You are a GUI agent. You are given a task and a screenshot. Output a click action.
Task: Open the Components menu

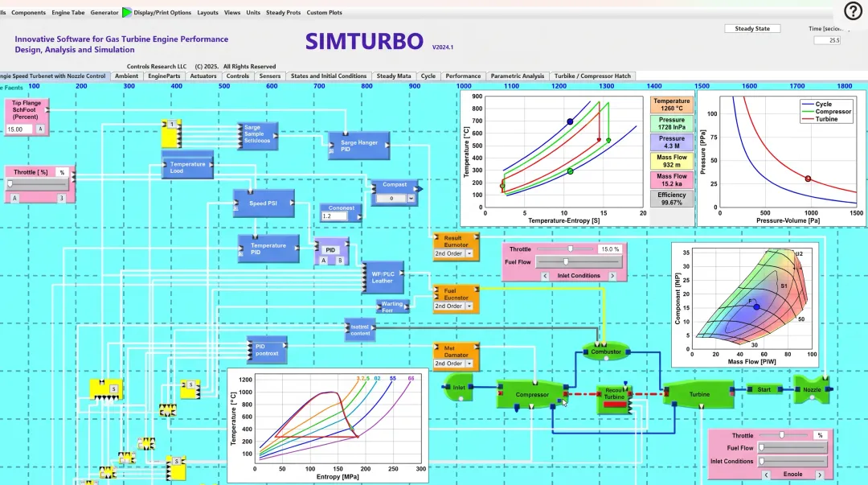click(28, 12)
